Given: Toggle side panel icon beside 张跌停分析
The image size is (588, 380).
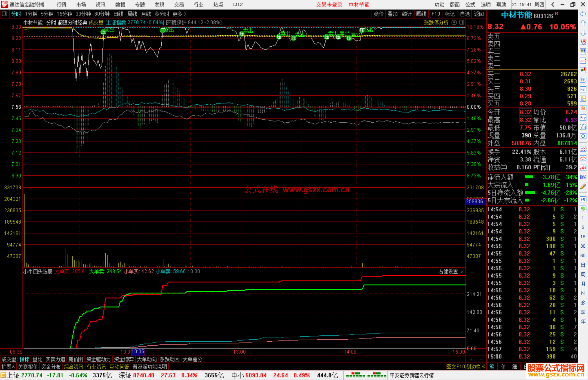Looking at the screenshot, I should 462,22.
